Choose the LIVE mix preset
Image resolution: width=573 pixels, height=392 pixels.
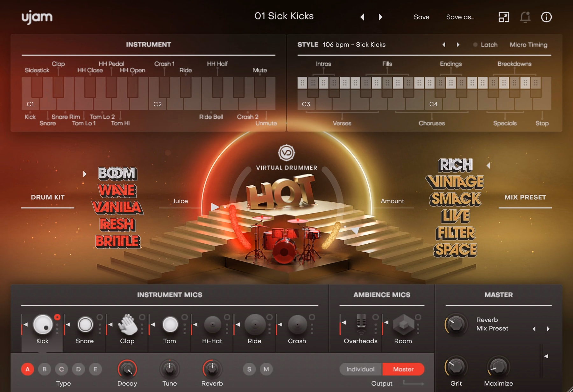click(455, 216)
